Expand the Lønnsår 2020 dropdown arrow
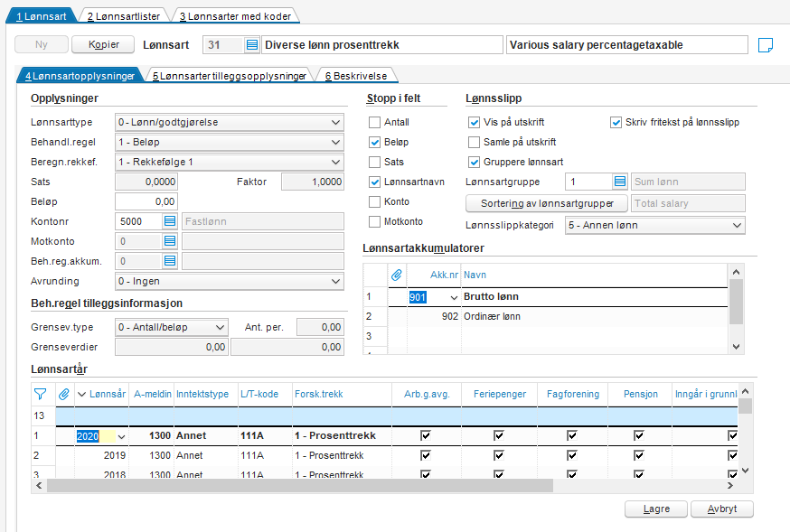Screen dimensions: 790x532 121,436
